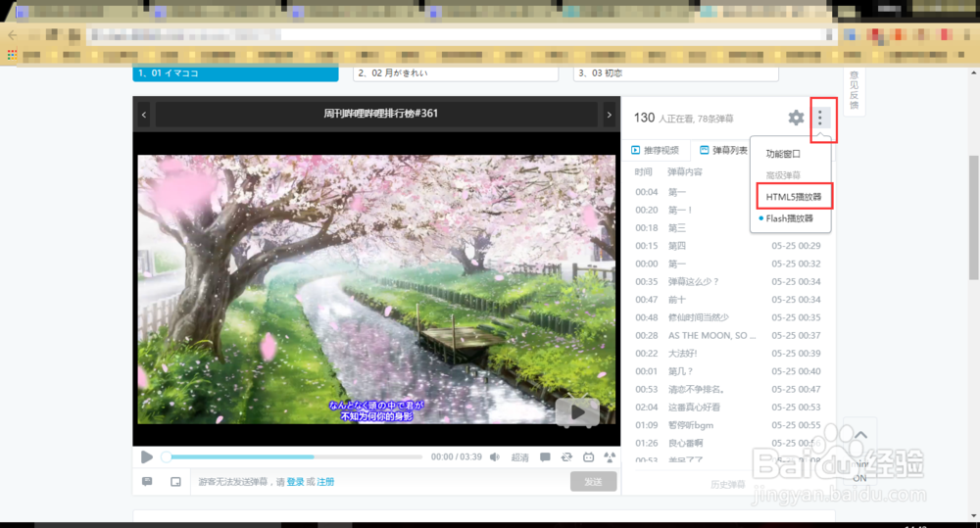Screen dimensions: 980x528
Task: Open the 推荐视频 tab
Action: point(656,150)
